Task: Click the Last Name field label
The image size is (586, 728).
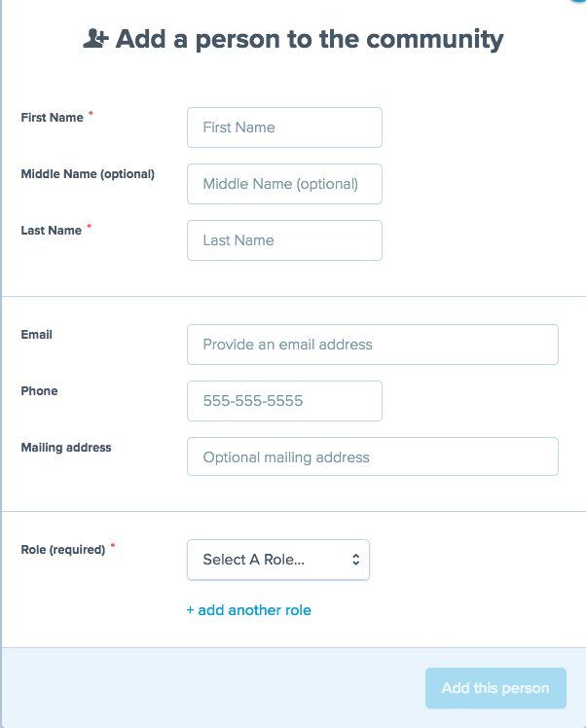Action: pos(51,231)
